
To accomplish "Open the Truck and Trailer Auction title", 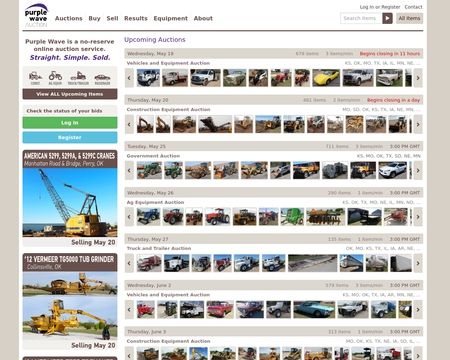I will (159, 248).
